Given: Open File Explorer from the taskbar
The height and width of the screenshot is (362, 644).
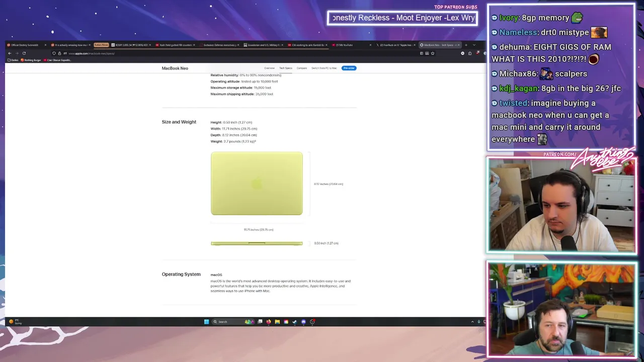Looking at the screenshot, I should (x=277, y=322).
